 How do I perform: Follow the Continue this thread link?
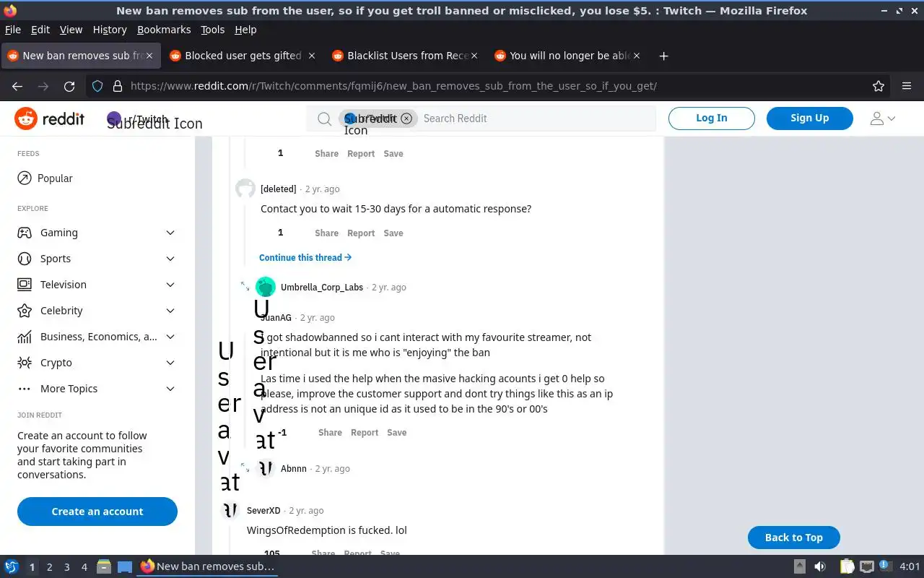305,257
